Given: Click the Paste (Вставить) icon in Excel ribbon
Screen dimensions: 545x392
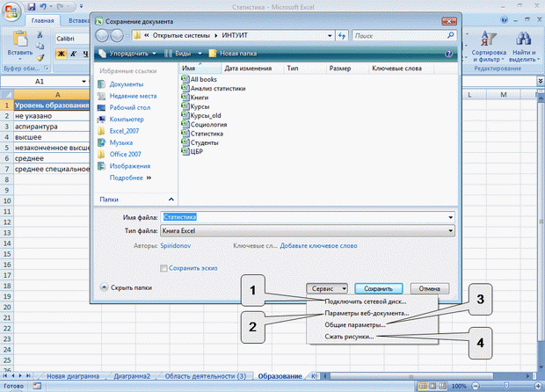Looking at the screenshot, I should click(x=20, y=39).
